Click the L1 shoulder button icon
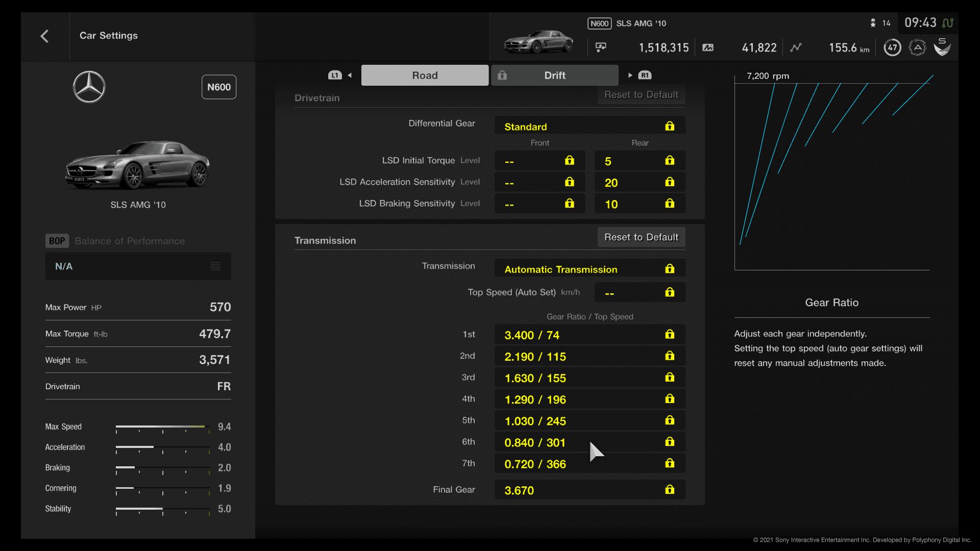 click(335, 76)
